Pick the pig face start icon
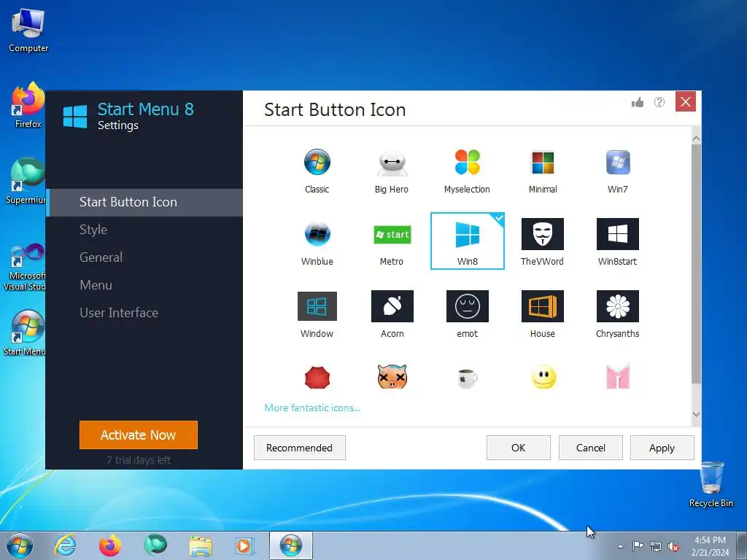Screen dimensions: 747x560 pyautogui.click(x=392, y=377)
